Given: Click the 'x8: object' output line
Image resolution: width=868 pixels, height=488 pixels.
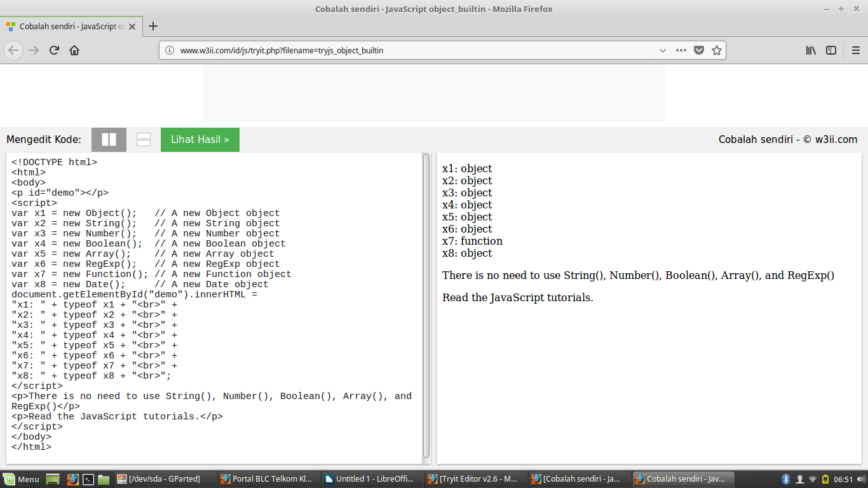Looking at the screenshot, I should [467, 253].
